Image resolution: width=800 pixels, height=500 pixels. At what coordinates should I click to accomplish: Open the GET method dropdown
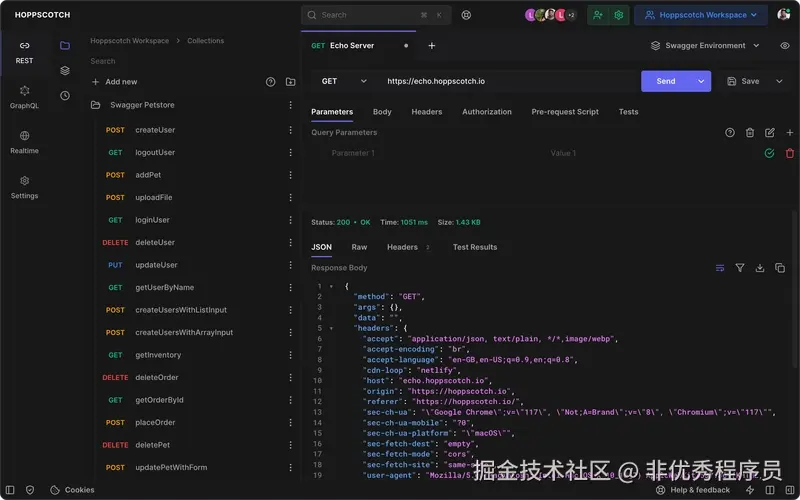344,81
